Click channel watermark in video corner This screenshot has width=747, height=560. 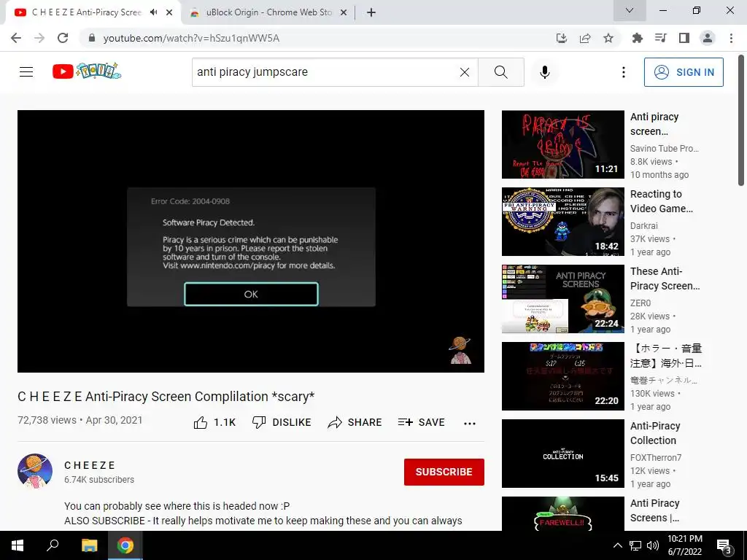460,351
